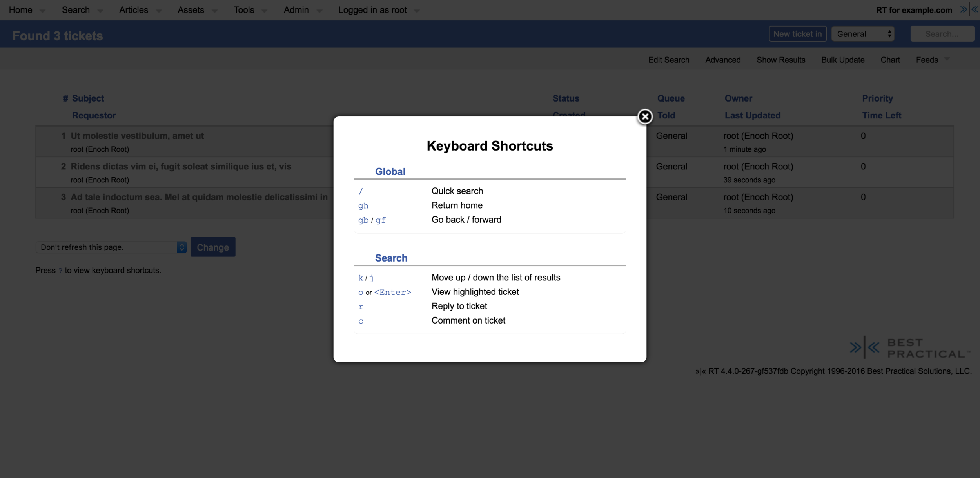980x478 pixels.
Task: Open the Admin menu dropdown arrow
Action: pyautogui.click(x=319, y=11)
